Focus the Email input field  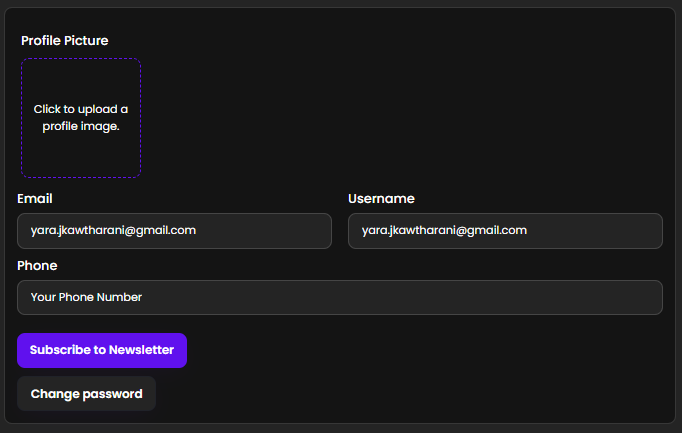[x=174, y=231]
